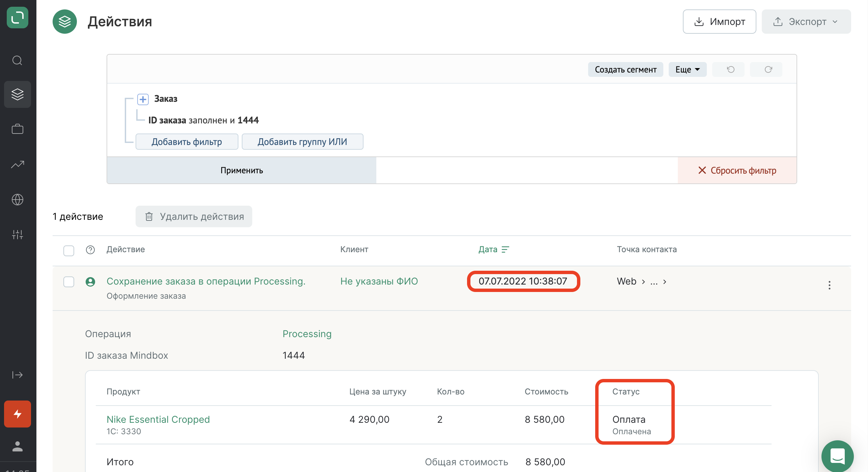This screenshot has height=472, width=868.
Task: Click the green client avatar icon in row
Action: click(x=90, y=282)
